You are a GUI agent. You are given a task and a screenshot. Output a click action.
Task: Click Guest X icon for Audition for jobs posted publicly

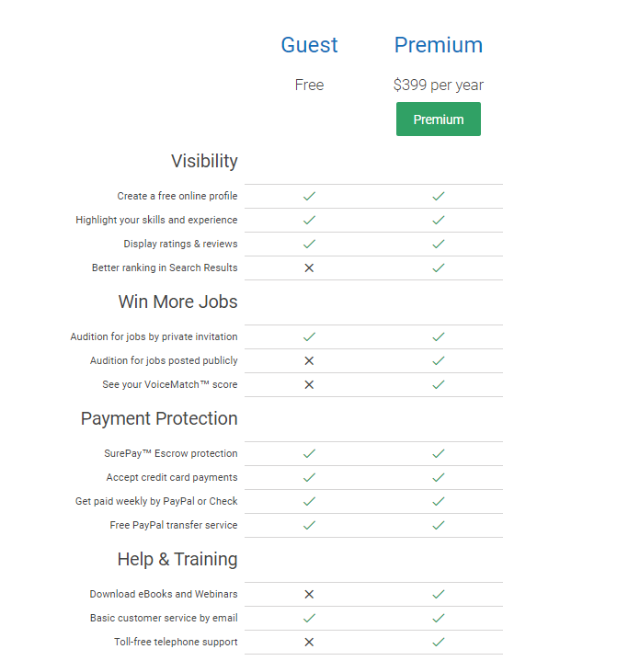tap(309, 361)
